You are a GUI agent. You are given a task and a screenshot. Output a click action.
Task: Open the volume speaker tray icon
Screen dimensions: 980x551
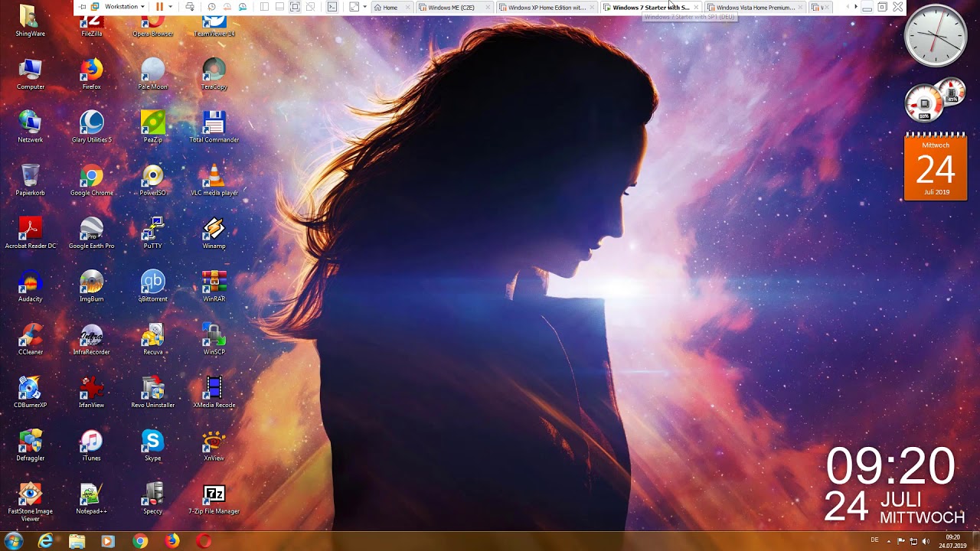tap(926, 541)
